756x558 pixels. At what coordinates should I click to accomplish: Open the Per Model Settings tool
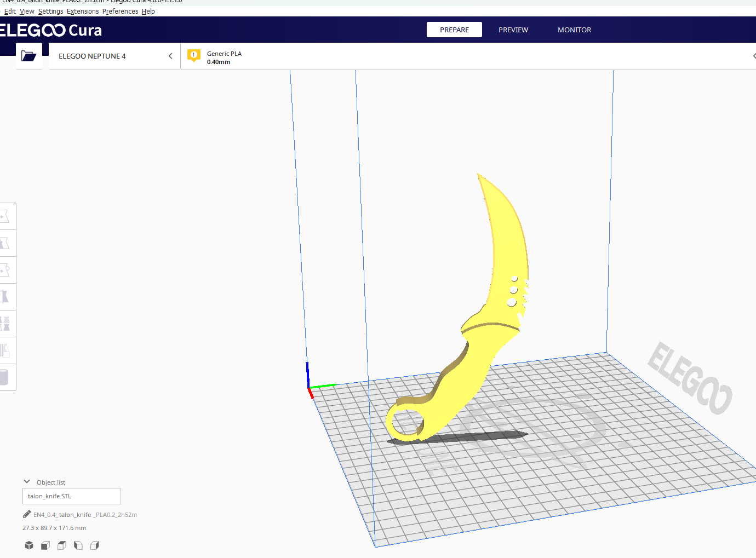tap(5, 324)
